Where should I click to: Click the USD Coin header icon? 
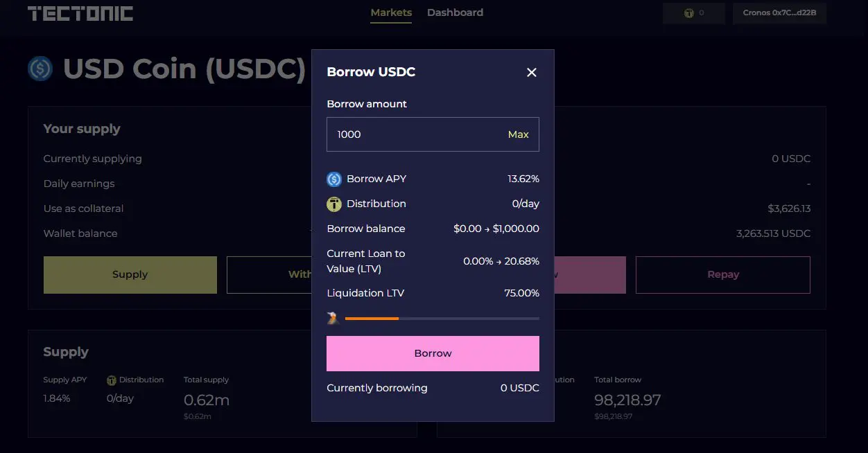(40, 69)
